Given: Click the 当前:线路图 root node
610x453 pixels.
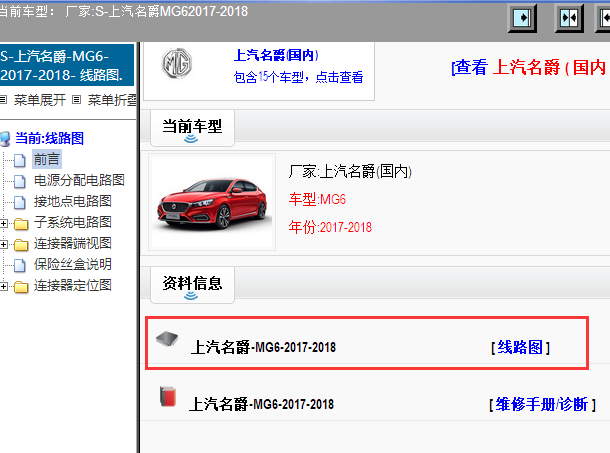Looking at the screenshot, I should click(x=49, y=139).
